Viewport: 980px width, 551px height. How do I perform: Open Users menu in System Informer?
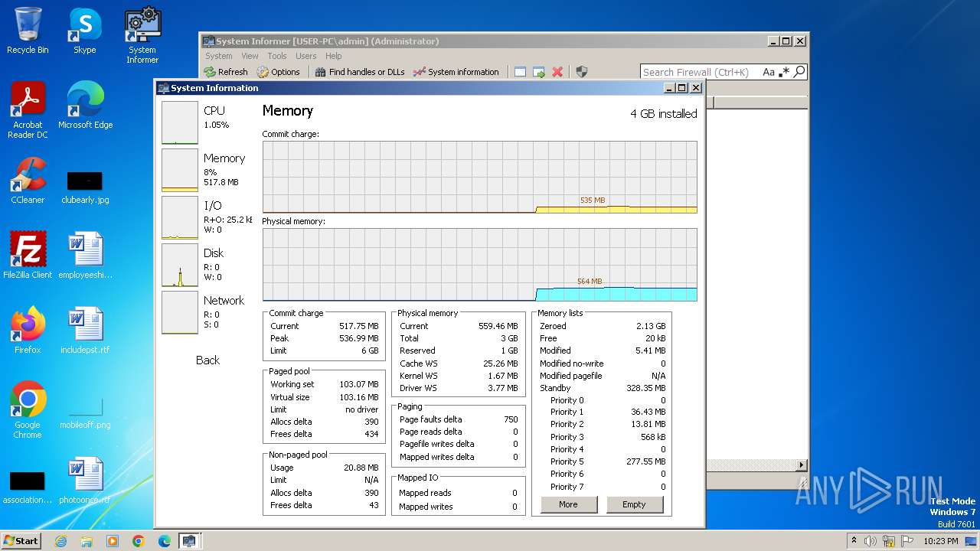[305, 56]
